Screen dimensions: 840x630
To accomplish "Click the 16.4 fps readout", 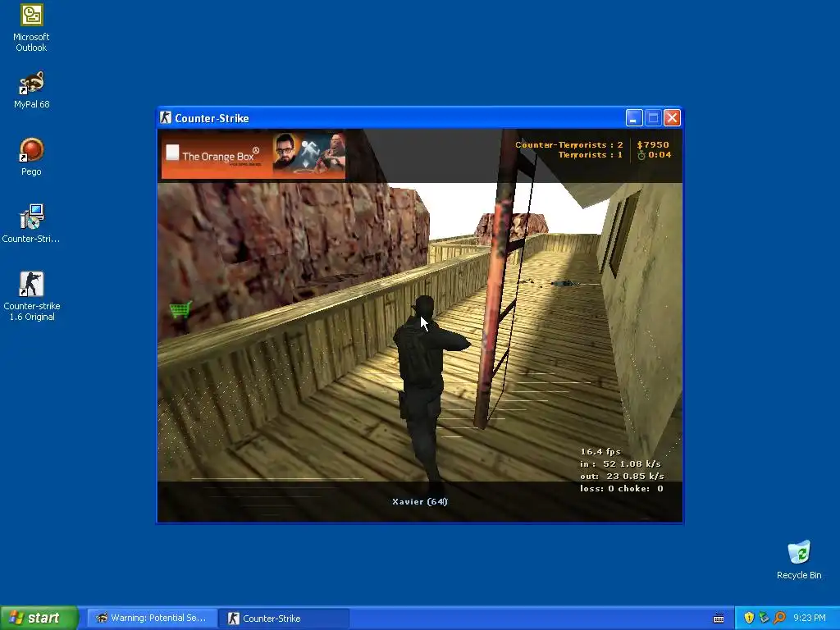I will (600, 452).
